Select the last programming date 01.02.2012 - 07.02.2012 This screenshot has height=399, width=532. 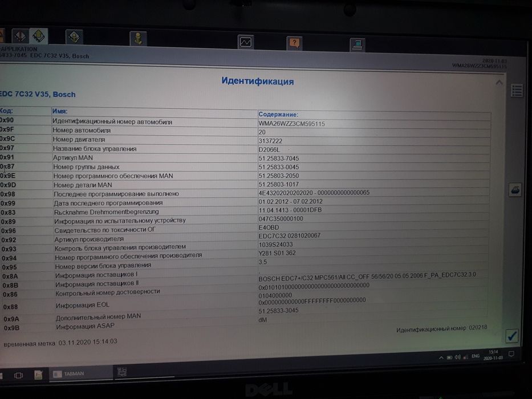click(x=290, y=202)
